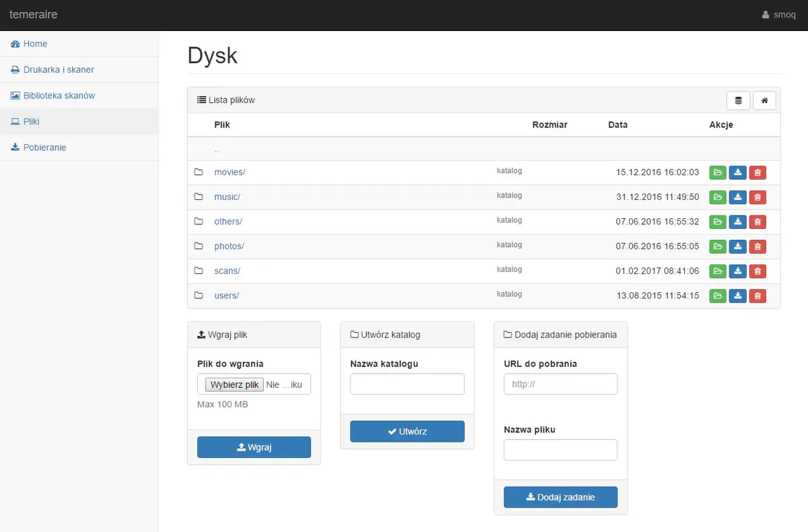Screen dimensions: 808x532
Task: Click the database icon in file list header
Action: (738, 100)
